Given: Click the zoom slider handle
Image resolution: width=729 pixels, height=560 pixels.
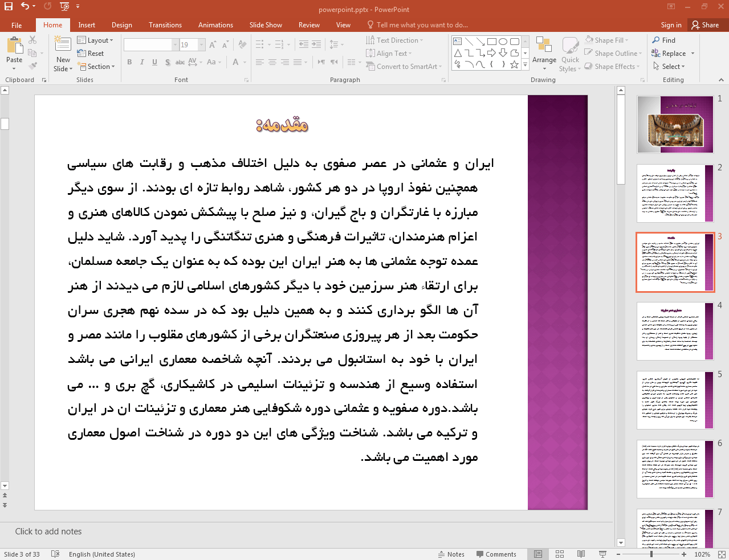Looking at the screenshot, I should (651, 554).
